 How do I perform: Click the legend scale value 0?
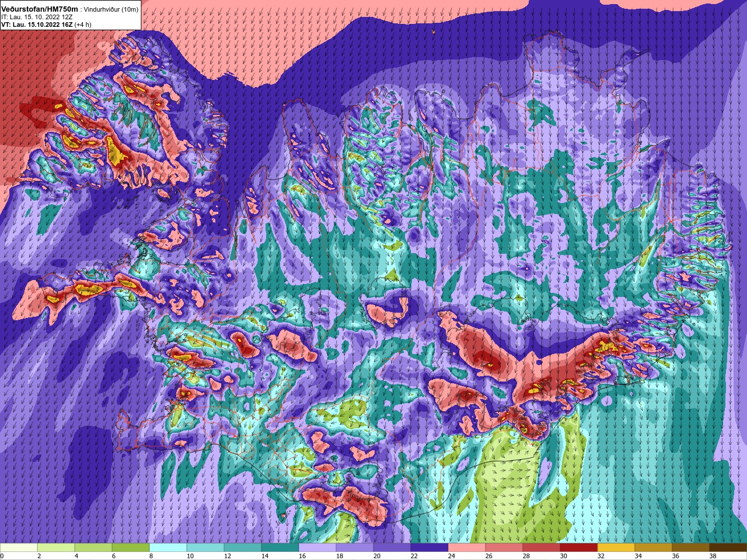pos(2,556)
